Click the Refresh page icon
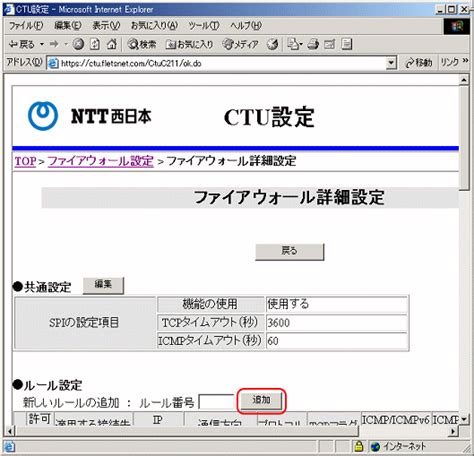The height and width of the screenshot is (456, 474). click(95, 44)
